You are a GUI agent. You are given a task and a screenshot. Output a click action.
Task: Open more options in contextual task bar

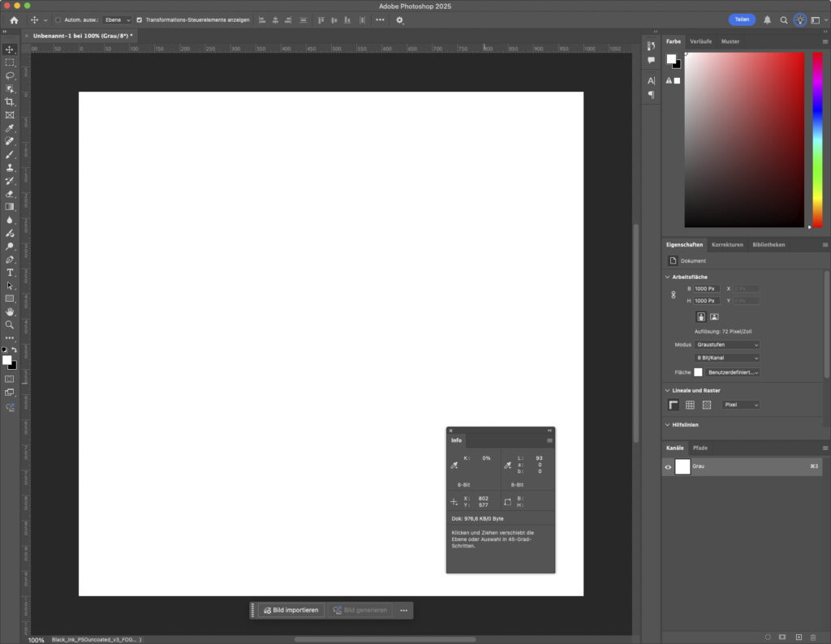(404, 610)
